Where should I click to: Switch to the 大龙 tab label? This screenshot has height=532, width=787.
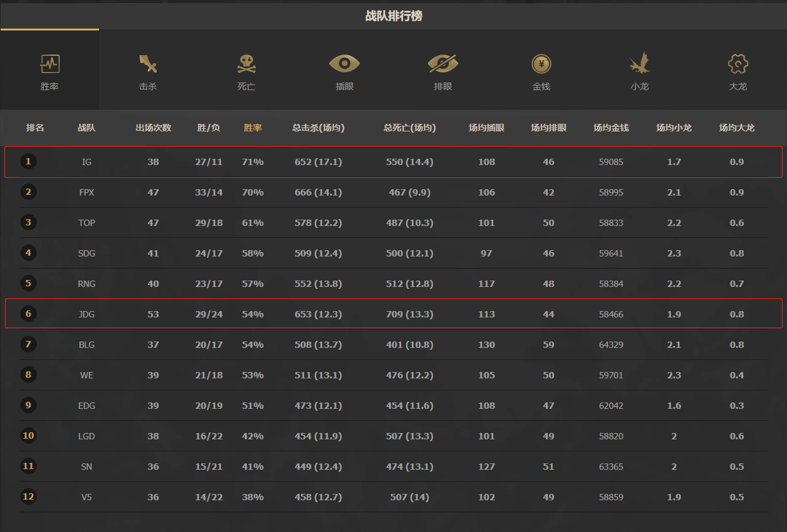[738, 86]
